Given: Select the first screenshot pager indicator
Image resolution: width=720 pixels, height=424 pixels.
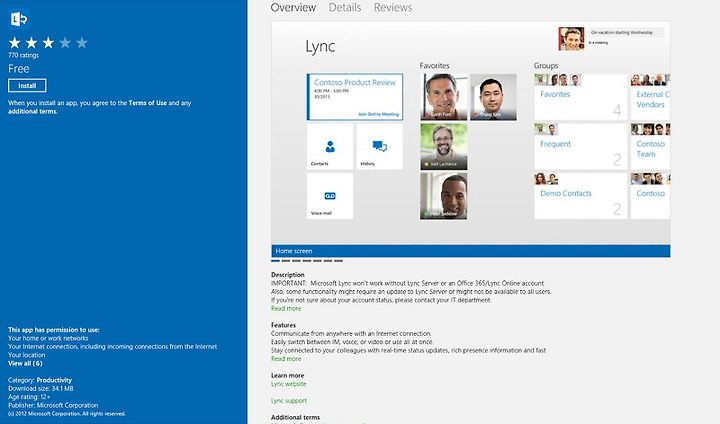Looking at the screenshot, I should tap(275, 260).
